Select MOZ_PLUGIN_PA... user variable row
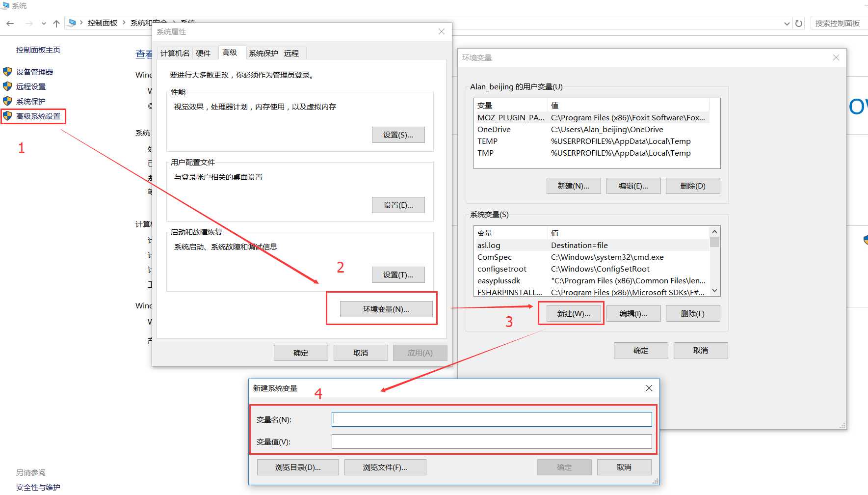This screenshot has height=495, width=868. [591, 117]
